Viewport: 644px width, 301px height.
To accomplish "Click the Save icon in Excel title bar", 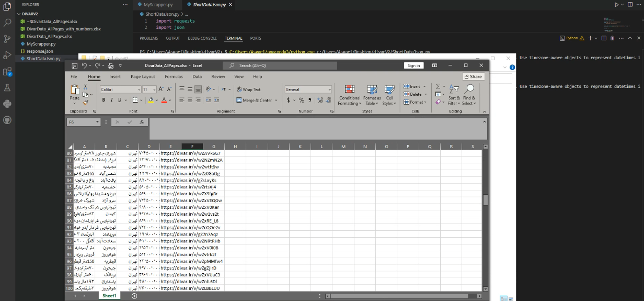I will [x=75, y=65].
